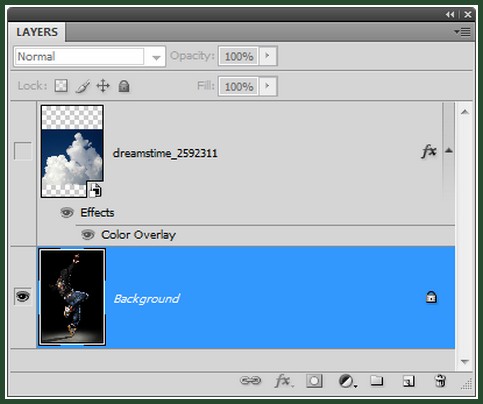Hide the Background layer
Screen dimensions: 483x404
(23, 296)
